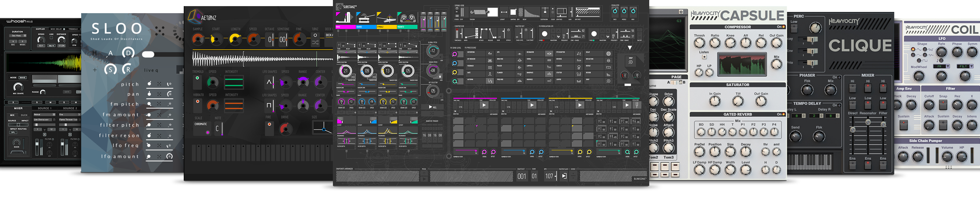Click the Autopan wave icon in Substanz

(x=490, y=81)
